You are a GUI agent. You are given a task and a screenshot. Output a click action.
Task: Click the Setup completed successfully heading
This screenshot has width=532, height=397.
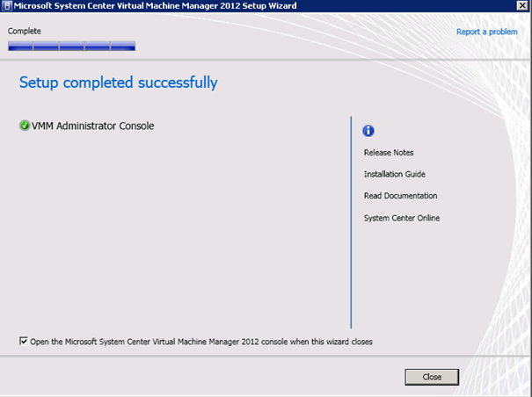pyautogui.click(x=119, y=83)
